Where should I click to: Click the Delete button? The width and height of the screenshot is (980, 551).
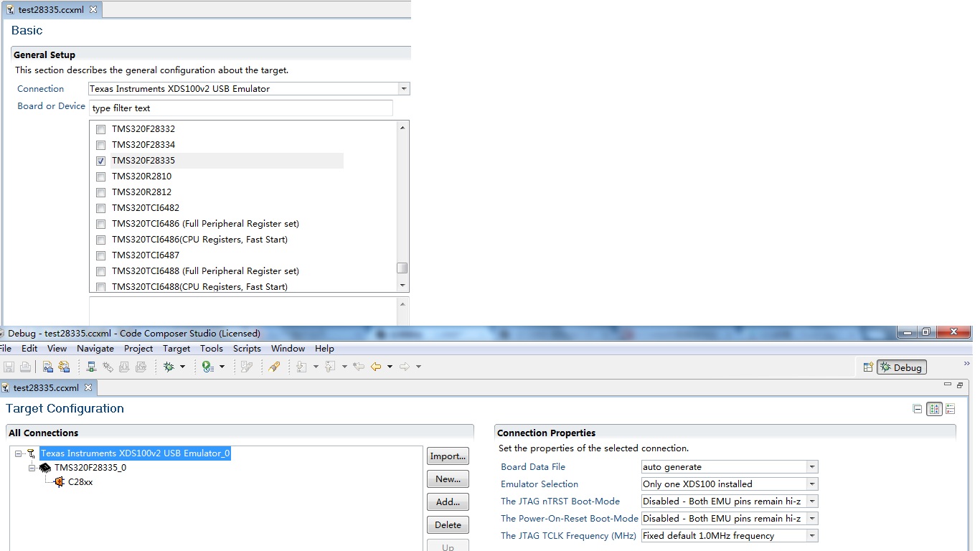click(448, 525)
